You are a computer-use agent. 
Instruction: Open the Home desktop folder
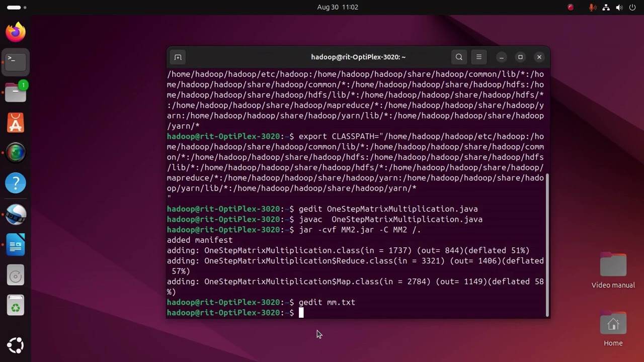pos(613,329)
